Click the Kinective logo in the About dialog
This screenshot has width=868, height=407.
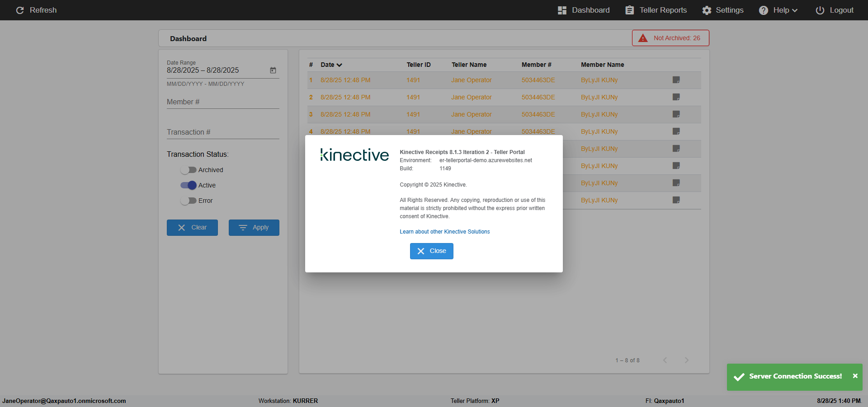click(354, 155)
